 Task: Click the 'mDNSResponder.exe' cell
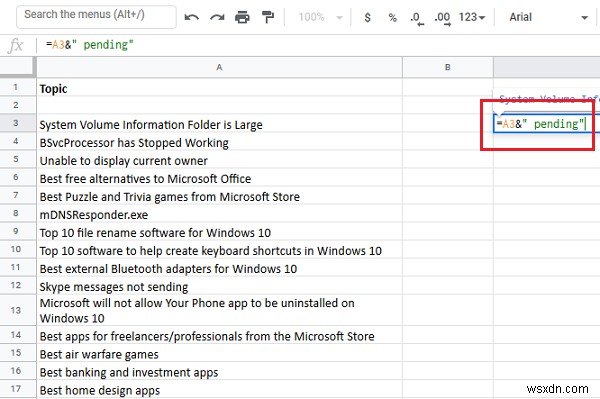pyautogui.click(x=219, y=213)
